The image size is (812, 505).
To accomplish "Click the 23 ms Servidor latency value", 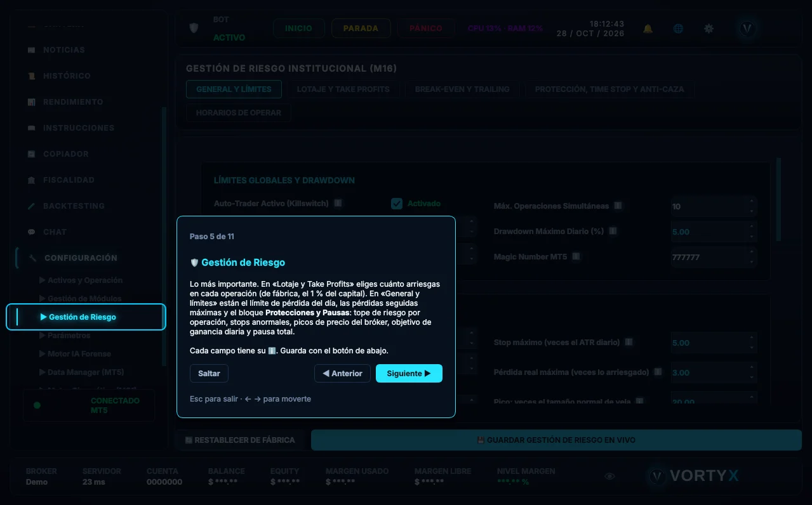I will [x=94, y=482].
